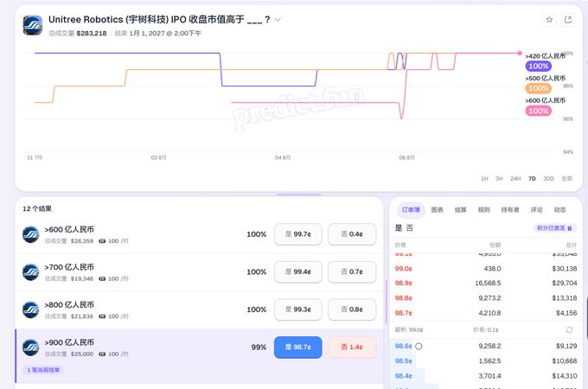Click the >800 亿人民币 row logo icon
The width and height of the screenshot is (588, 389).
coord(31,310)
